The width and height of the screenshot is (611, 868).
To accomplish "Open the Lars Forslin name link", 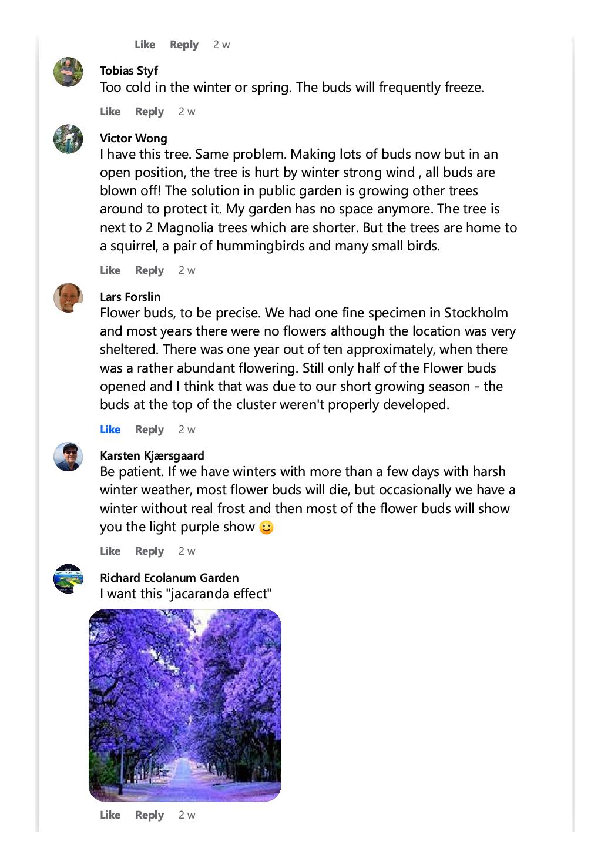I will point(130,297).
